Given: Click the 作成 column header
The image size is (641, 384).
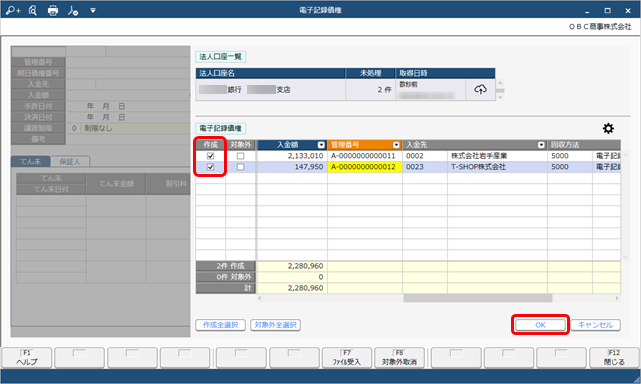Looking at the screenshot, I should [211, 145].
